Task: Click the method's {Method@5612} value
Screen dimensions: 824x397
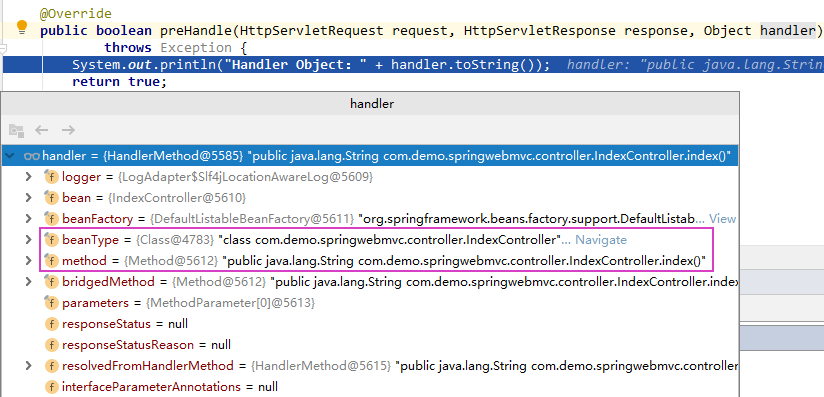Action: [x=171, y=261]
